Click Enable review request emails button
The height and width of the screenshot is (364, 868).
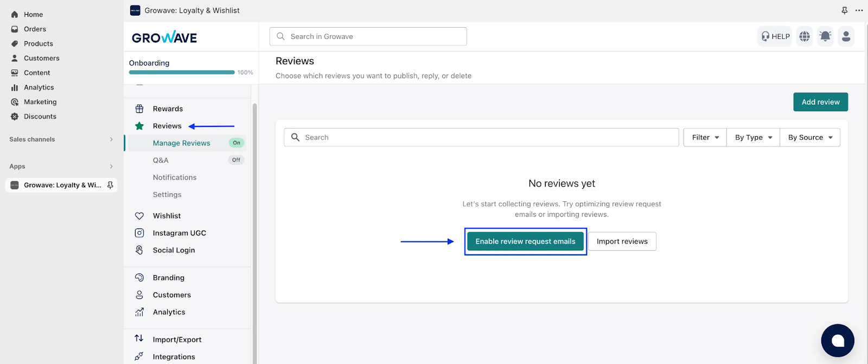(525, 241)
